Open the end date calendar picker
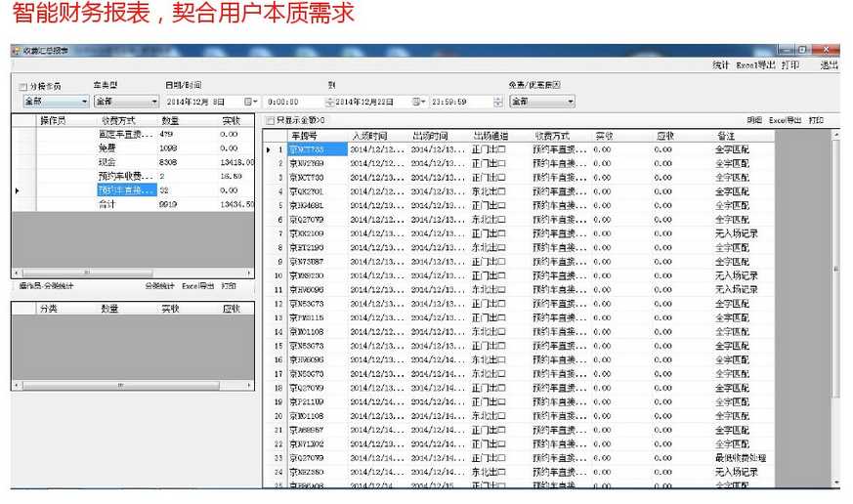The width and height of the screenshot is (853, 504). [419, 102]
